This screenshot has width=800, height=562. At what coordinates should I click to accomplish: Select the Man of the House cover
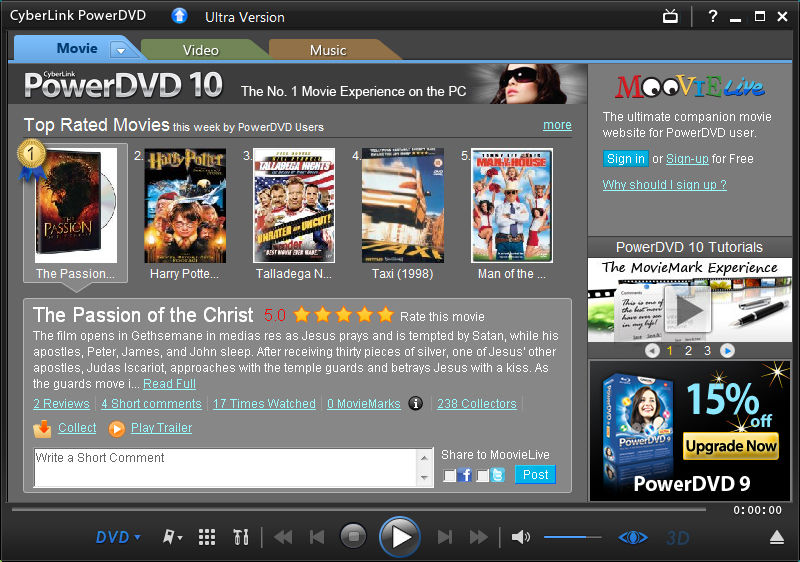click(x=512, y=206)
